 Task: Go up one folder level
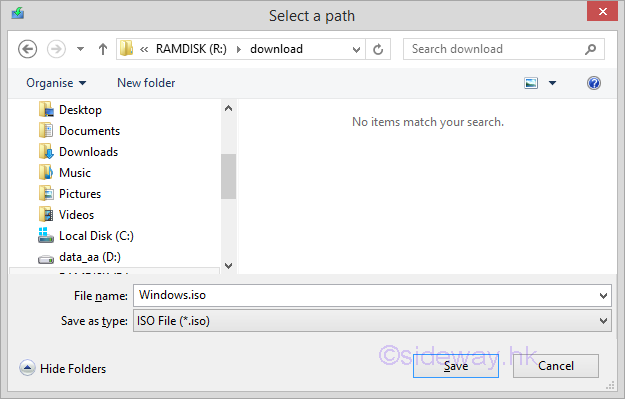(x=103, y=49)
